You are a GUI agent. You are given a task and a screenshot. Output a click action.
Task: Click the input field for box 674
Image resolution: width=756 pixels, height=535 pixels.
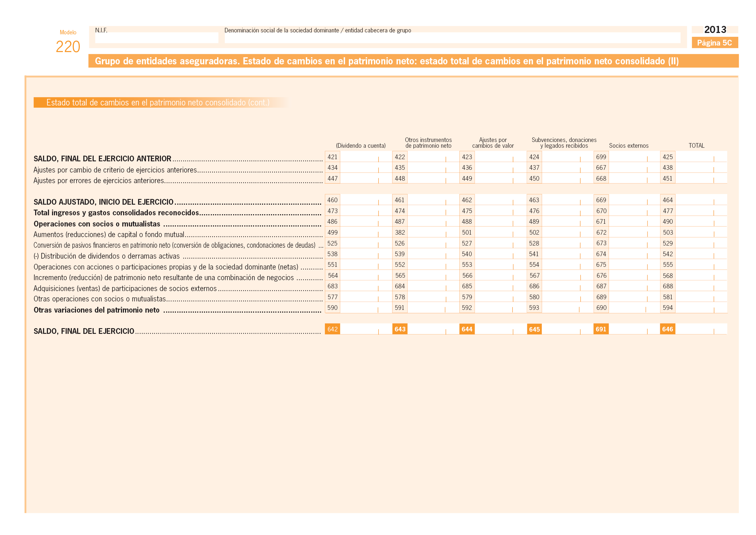634,254
